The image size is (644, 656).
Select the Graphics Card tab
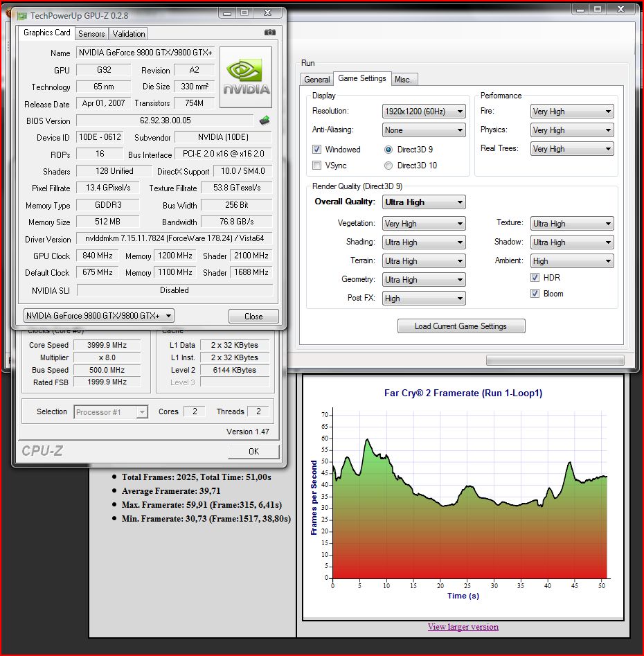point(47,33)
